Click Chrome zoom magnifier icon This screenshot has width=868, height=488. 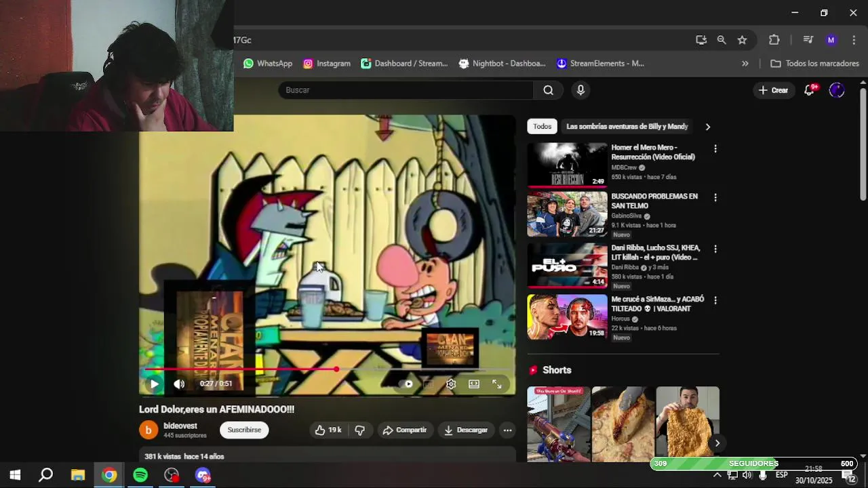click(722, 40)
